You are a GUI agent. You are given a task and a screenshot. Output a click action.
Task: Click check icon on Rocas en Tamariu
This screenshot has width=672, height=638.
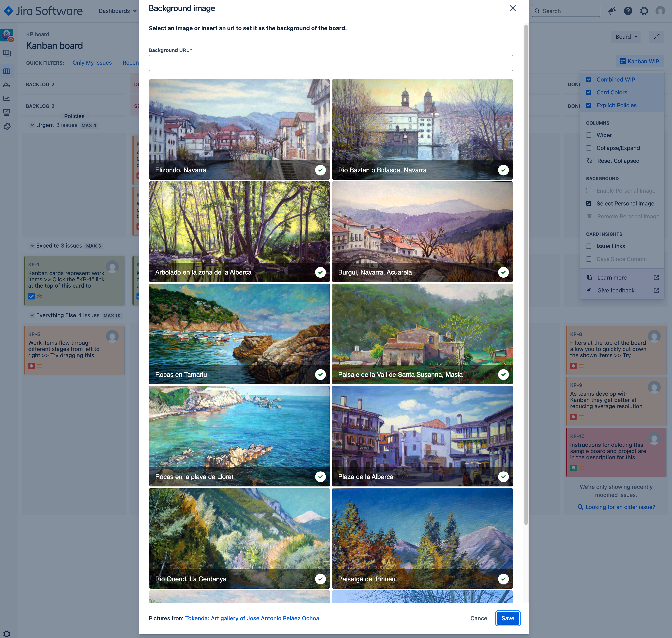(x=320, y=374)
